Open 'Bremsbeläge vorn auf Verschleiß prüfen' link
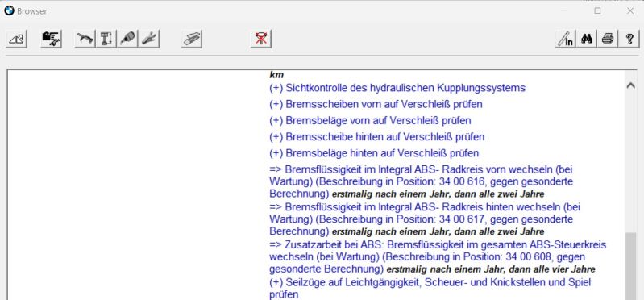This screenshot has width=644, height=300. [370, 121]
